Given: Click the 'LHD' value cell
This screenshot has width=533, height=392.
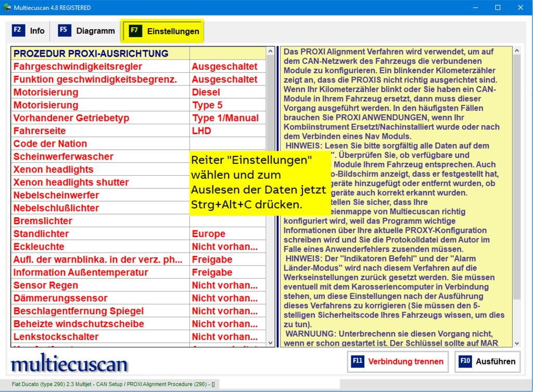Looking at the screenshot, I should click(x=228, y=131).
